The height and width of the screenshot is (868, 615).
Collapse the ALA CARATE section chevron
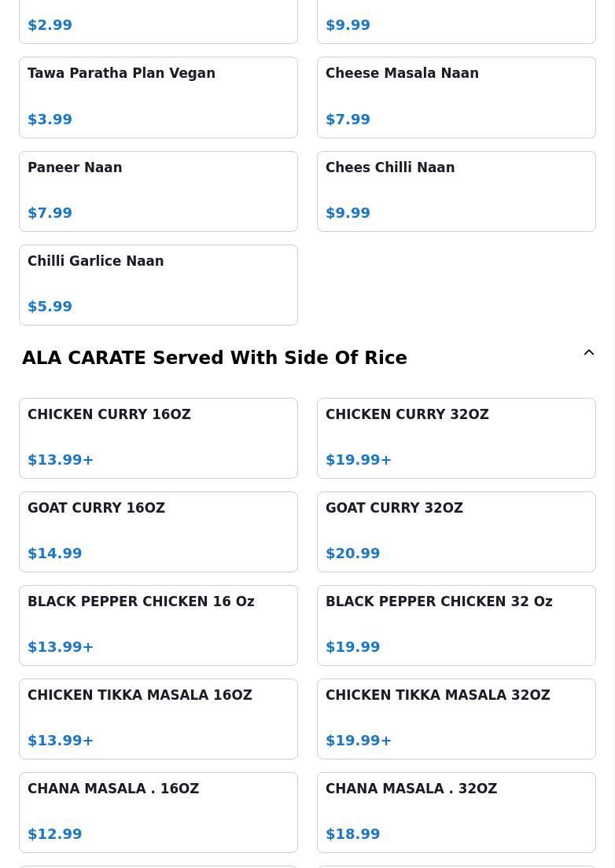point(588,353)
